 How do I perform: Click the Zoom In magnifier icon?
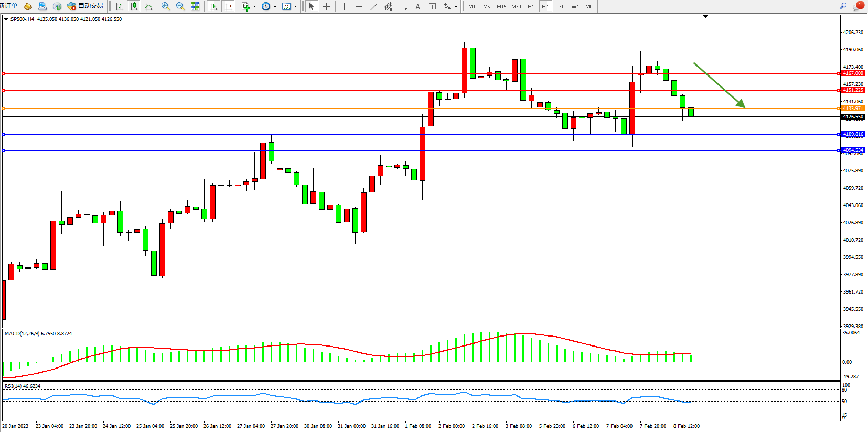coord(166,6)
